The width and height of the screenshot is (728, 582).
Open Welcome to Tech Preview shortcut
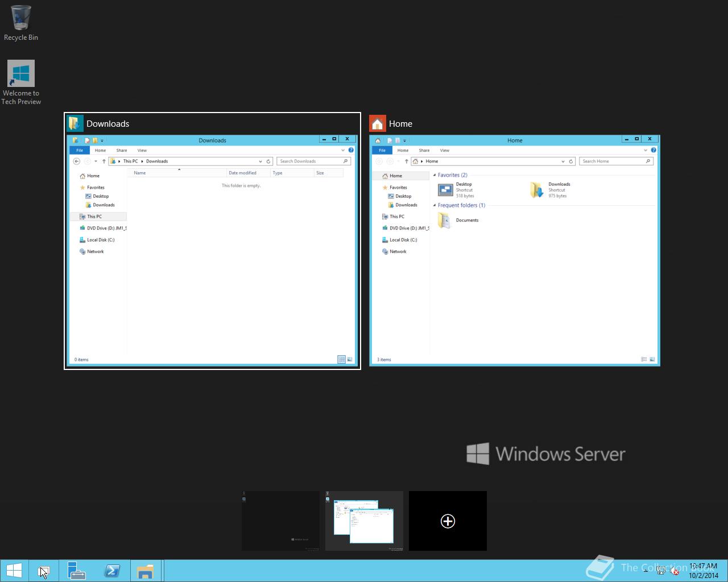21,82
